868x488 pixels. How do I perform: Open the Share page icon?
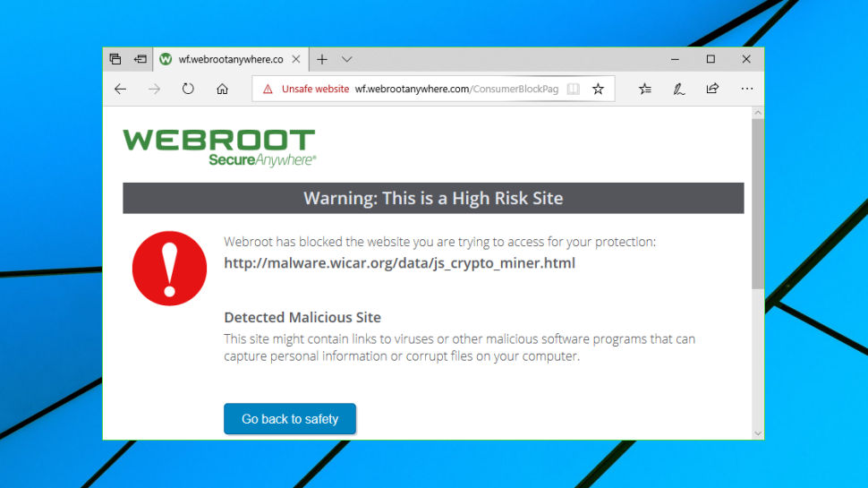(x=712, y=89)
